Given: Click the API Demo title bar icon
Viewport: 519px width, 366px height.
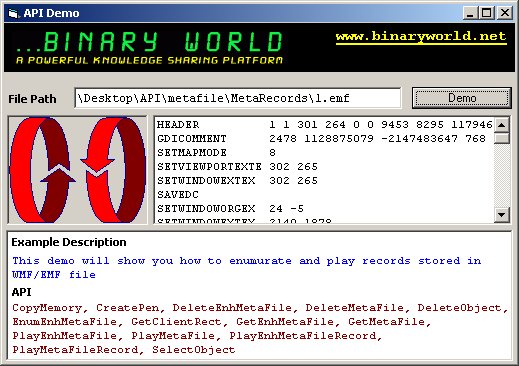Looking at the screenshot, I should point(13,14).
